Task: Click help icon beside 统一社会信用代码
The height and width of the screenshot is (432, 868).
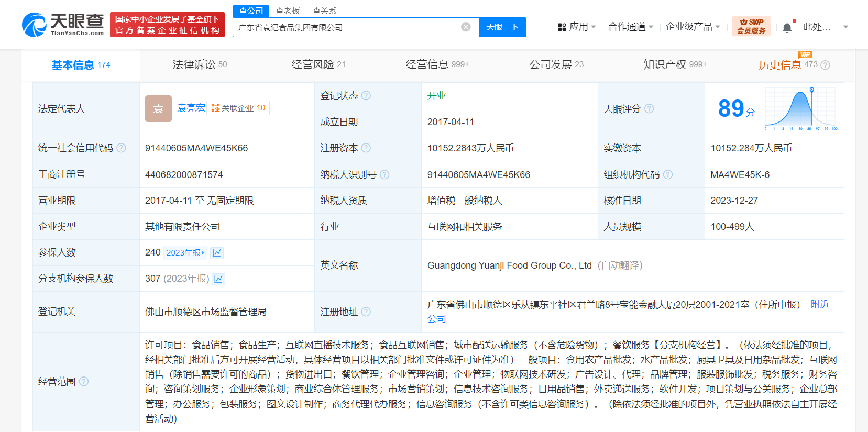Action: click(x=122, y=148)
